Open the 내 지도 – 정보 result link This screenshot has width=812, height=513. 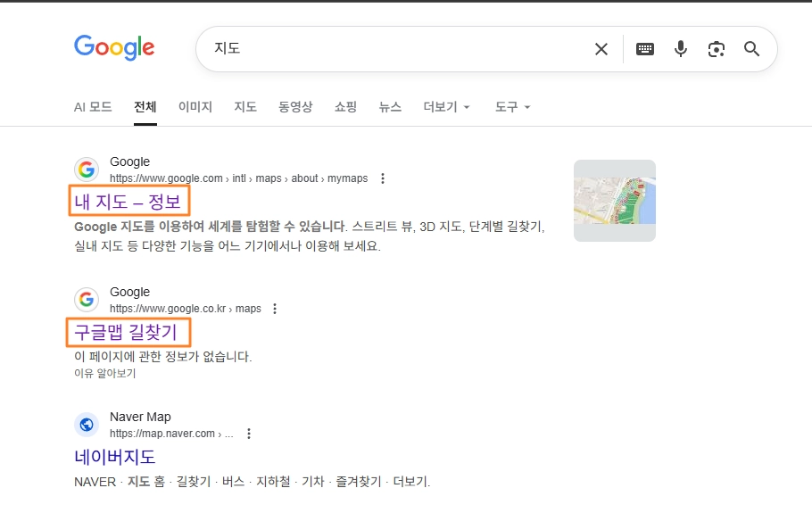pos(128,202)
